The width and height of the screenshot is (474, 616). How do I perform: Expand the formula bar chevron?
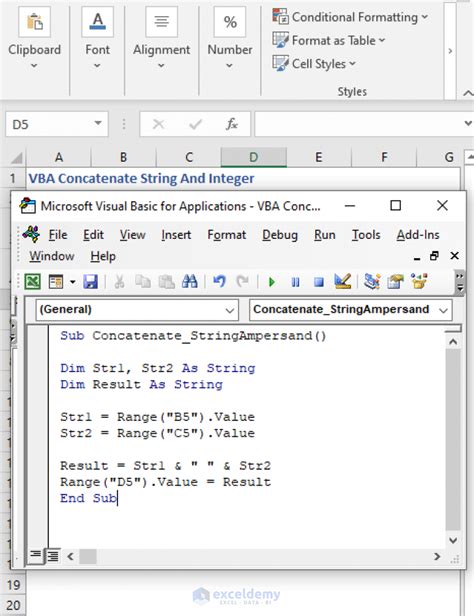coord(468,123)
